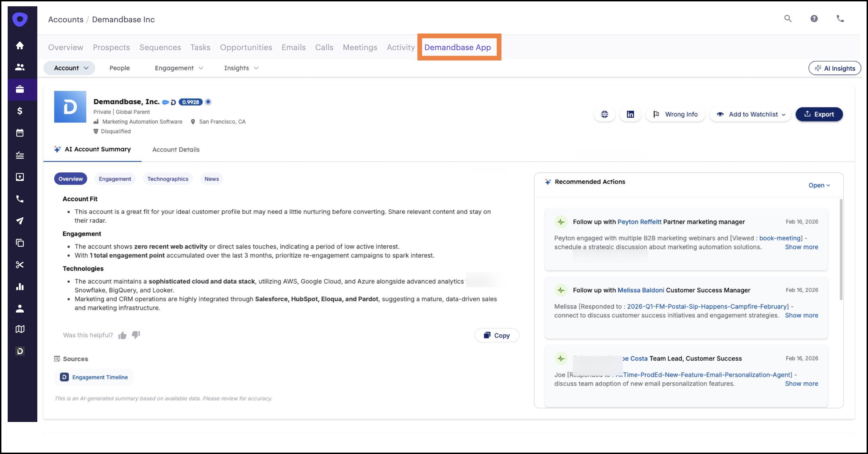Go back to Accounts via the breadcrumb

pos(66,19)
